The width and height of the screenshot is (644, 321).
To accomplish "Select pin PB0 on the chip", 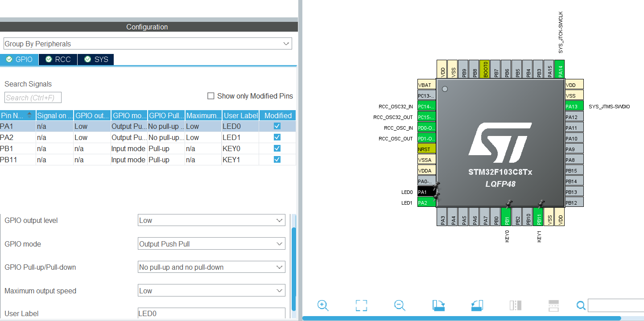I will (496, 217).
